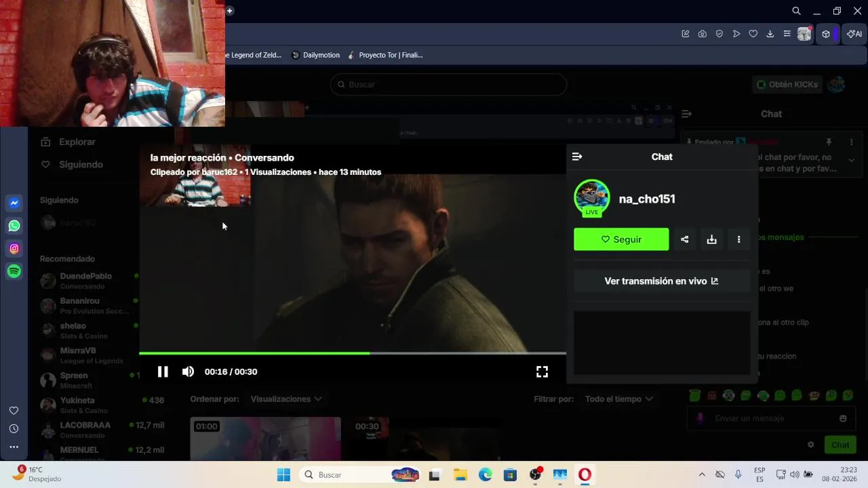Focus the Kick Buscar search field
Image resolution: width=868 pixels, height=488 pixels.
pyautogui.click(x=448, y=84)
